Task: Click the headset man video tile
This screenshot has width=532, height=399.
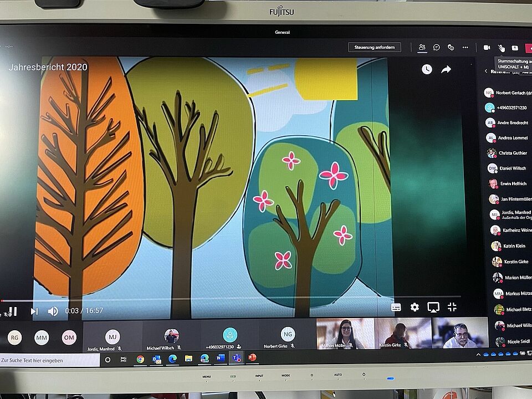Action: coord(460,332)
